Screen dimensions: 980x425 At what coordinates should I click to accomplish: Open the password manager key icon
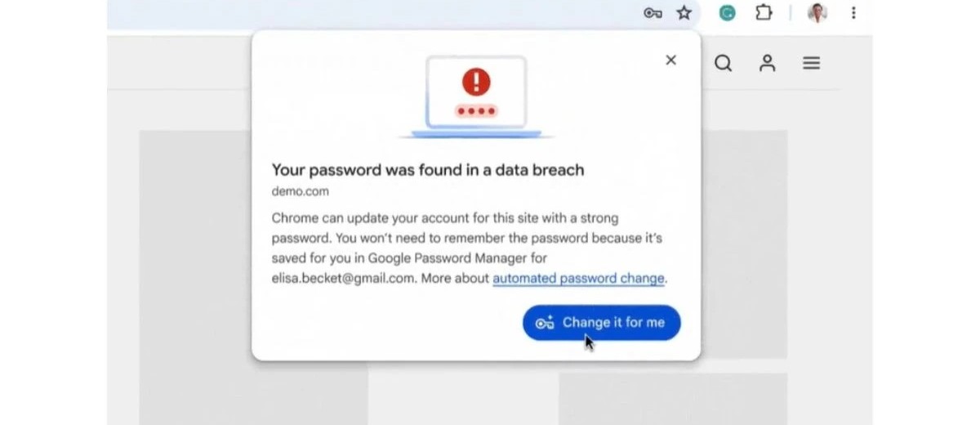(653, 13)
